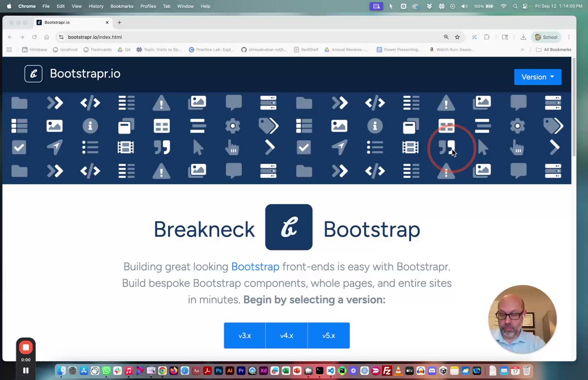Open the localhost bookmark
This screenshot has height=380, width=588.
point(65,50)
